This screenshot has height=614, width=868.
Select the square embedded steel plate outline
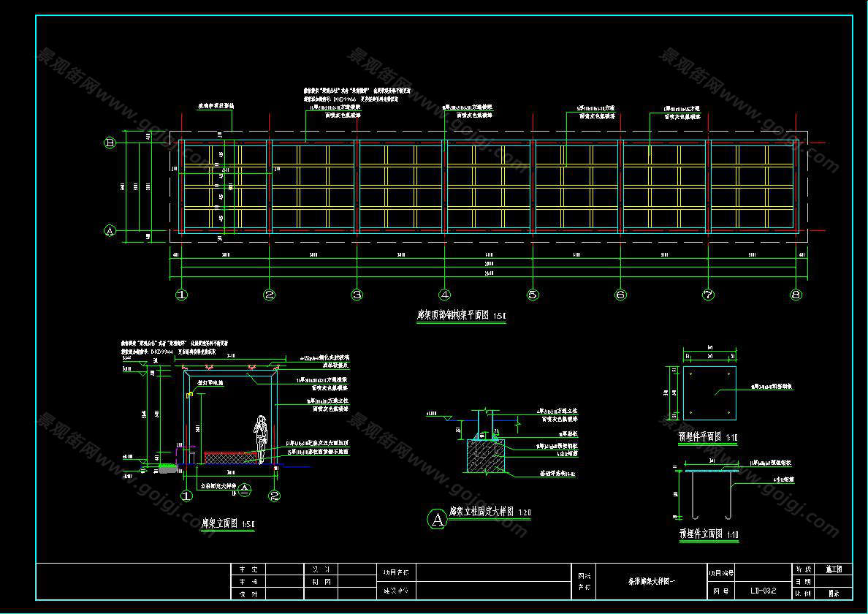710,393
